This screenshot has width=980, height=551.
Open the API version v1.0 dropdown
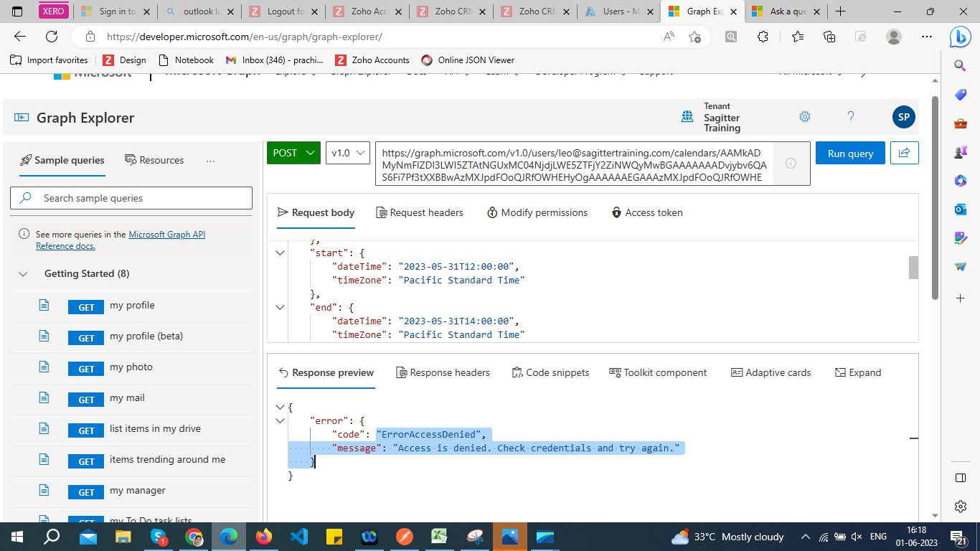(347, 153)
